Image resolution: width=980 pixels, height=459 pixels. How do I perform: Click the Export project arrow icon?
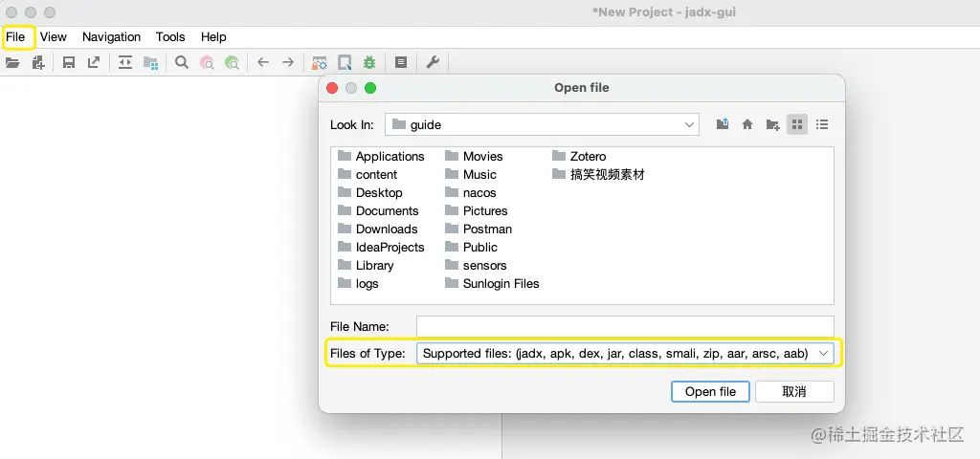coord(93,62)
